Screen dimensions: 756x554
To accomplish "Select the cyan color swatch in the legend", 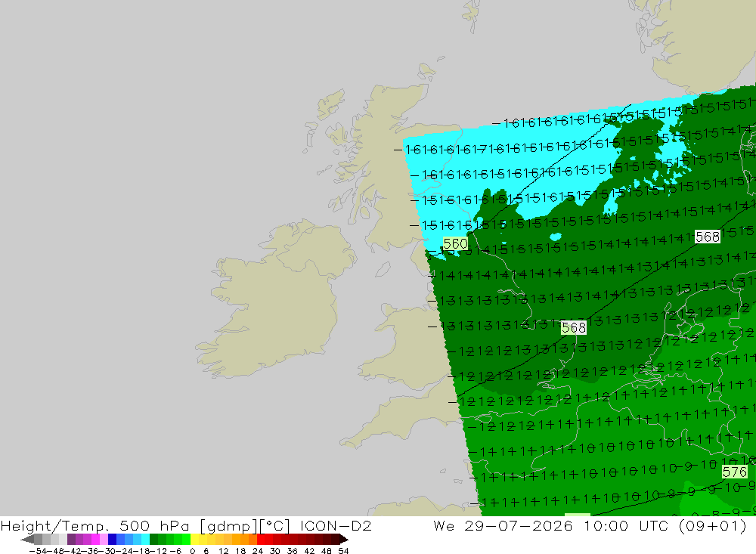I will [145, 540].
